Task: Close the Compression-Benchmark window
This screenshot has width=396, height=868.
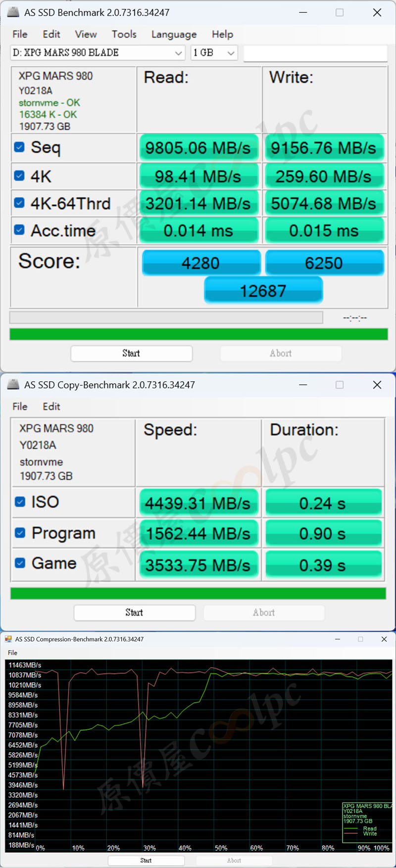Action: coord(384,639)
